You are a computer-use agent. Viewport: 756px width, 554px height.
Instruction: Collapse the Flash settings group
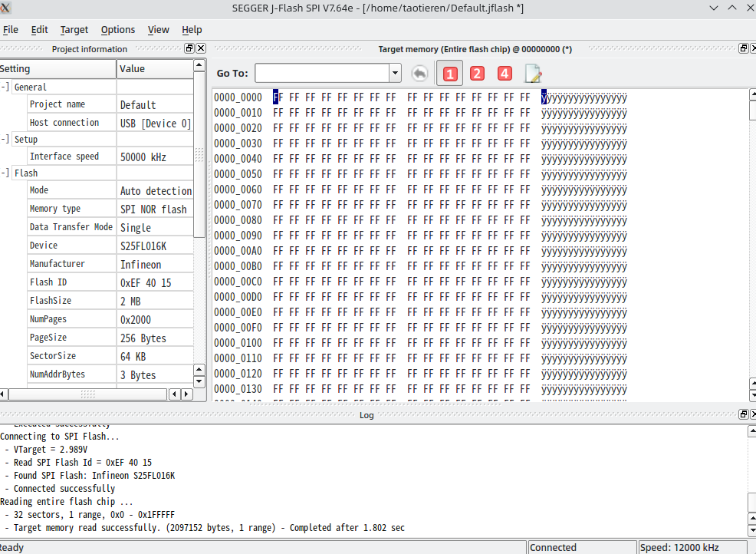(x=5, y=173)
